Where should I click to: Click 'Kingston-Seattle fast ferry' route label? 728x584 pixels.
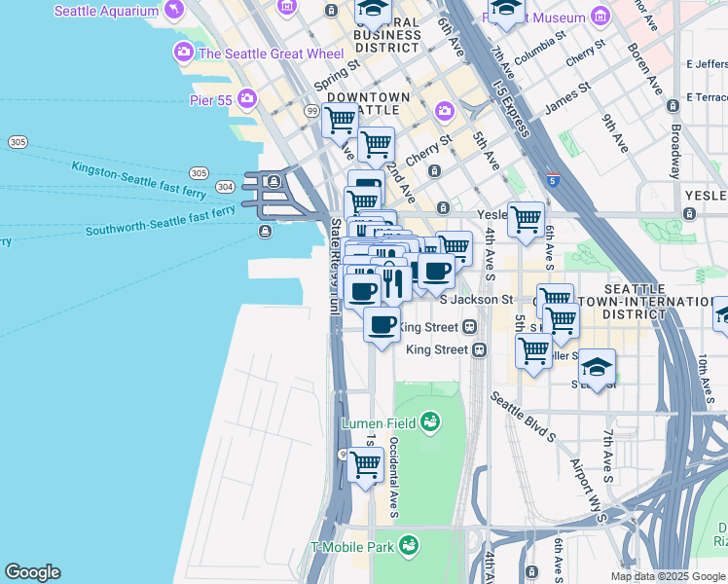tap(138, 181)
